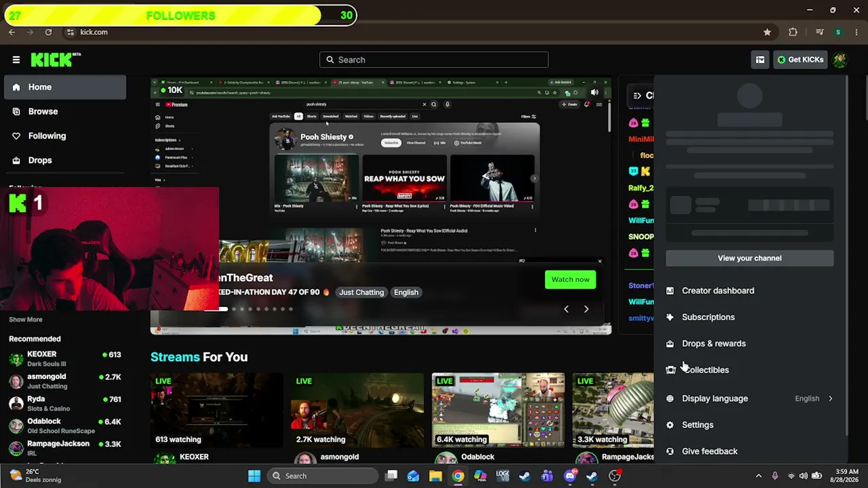
Task: Open Browse in the sidebar
Action: click(64, 111)
